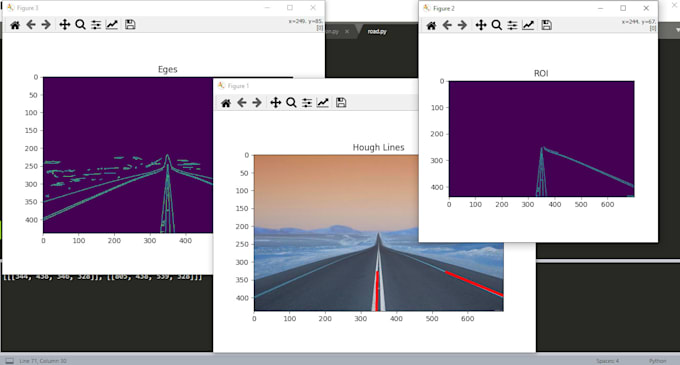The width and height of the screenshot is (680, 365).
Task: Close the Figure 2 window
Action: point(646,8)
